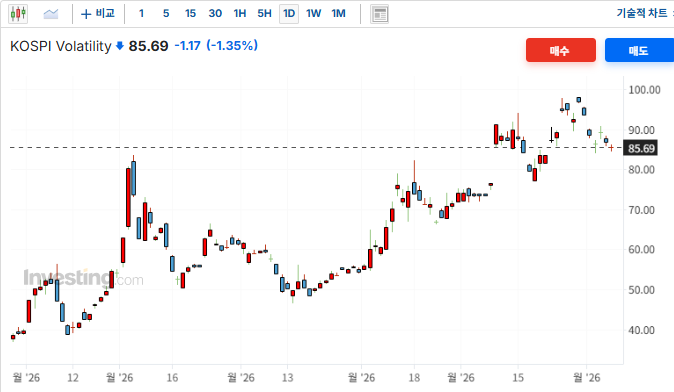Select the 1W interval
The image size is (674, 392).
[313, 14]
